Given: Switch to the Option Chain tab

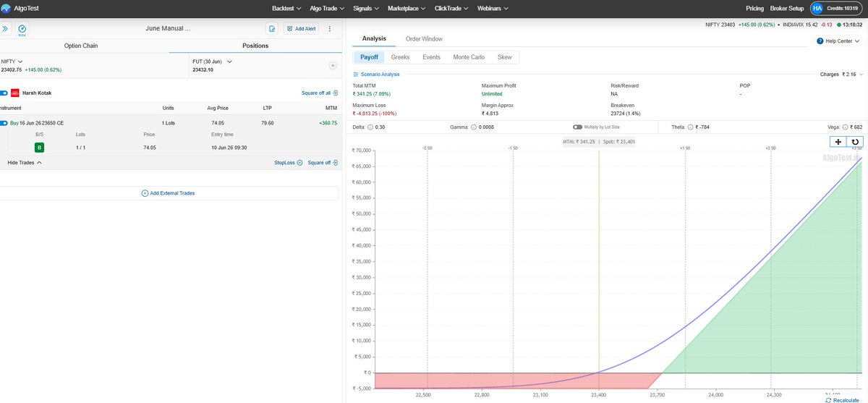Looking at the screenshot, I should coord(81,46).
